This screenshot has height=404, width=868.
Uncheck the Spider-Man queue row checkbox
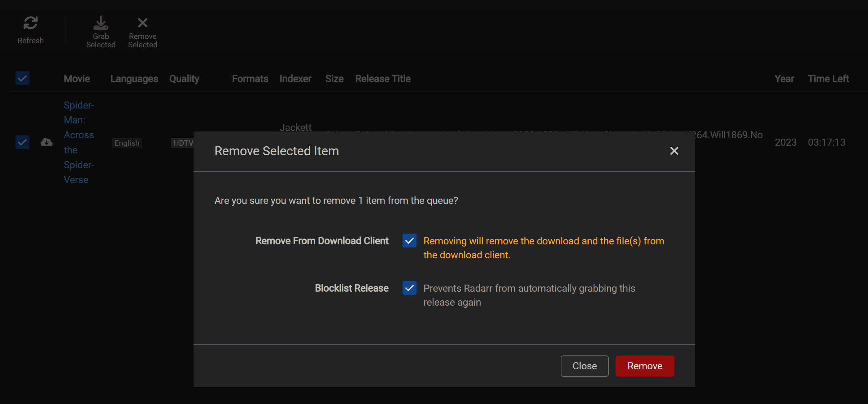click(22, 142)
